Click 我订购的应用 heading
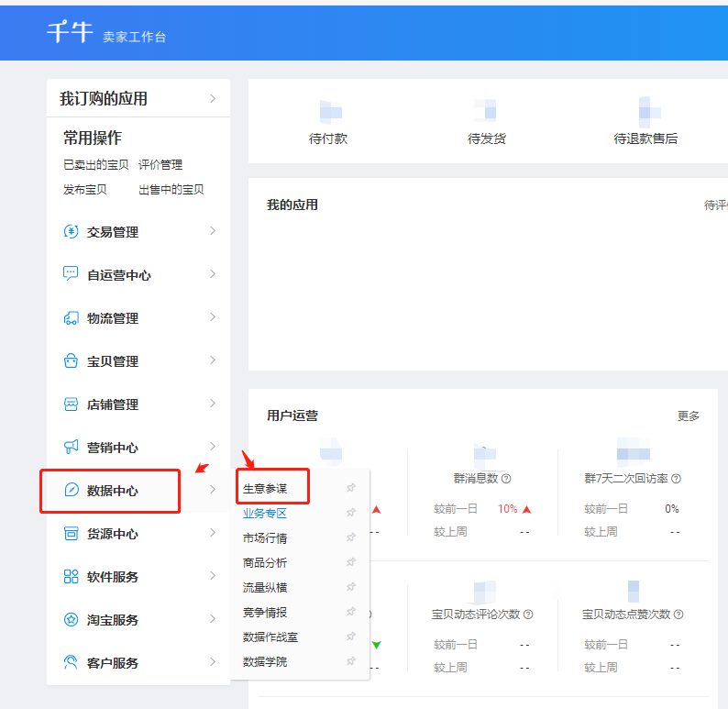This screenshot has width=728, height=709. pyautogui.click(x=103, y=99)
